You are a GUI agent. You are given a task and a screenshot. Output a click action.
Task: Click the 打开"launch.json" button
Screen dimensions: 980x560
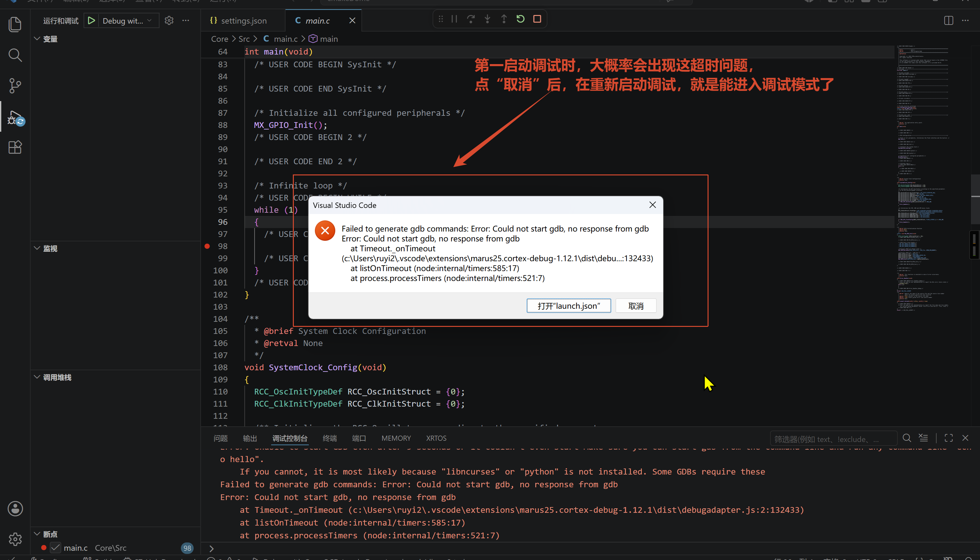point(568,306)
